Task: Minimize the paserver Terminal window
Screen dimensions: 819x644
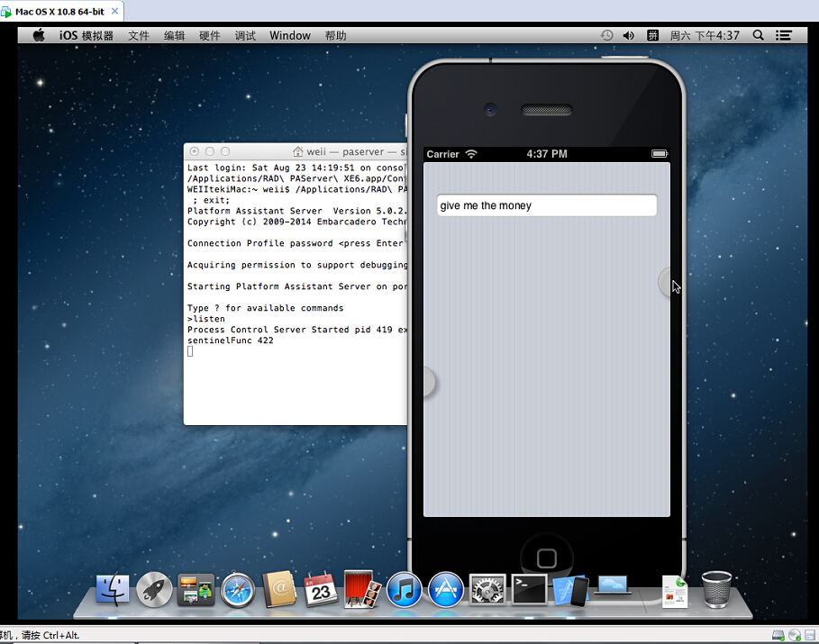Action: click(x=209, y=151)
